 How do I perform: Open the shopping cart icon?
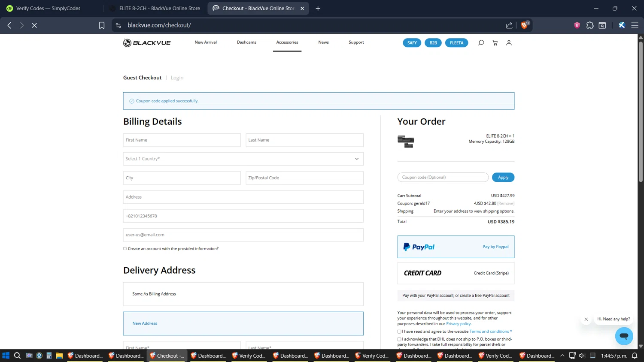pos(495,43)
